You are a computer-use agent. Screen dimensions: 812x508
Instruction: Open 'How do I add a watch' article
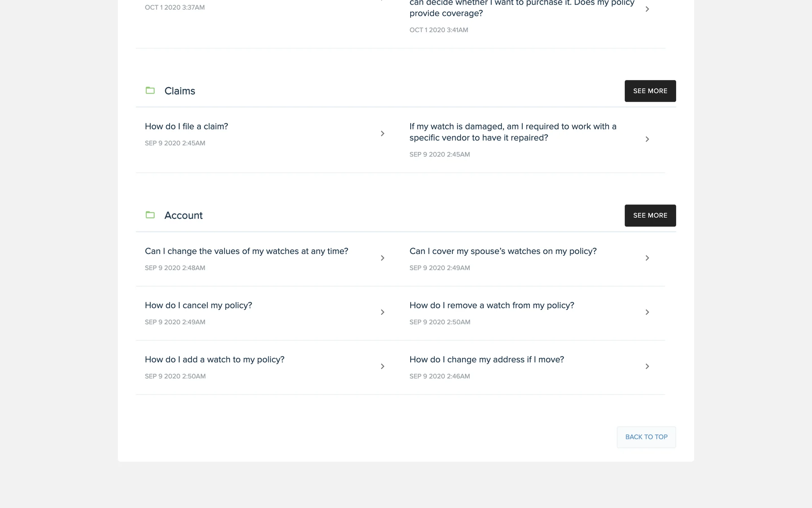214,360
